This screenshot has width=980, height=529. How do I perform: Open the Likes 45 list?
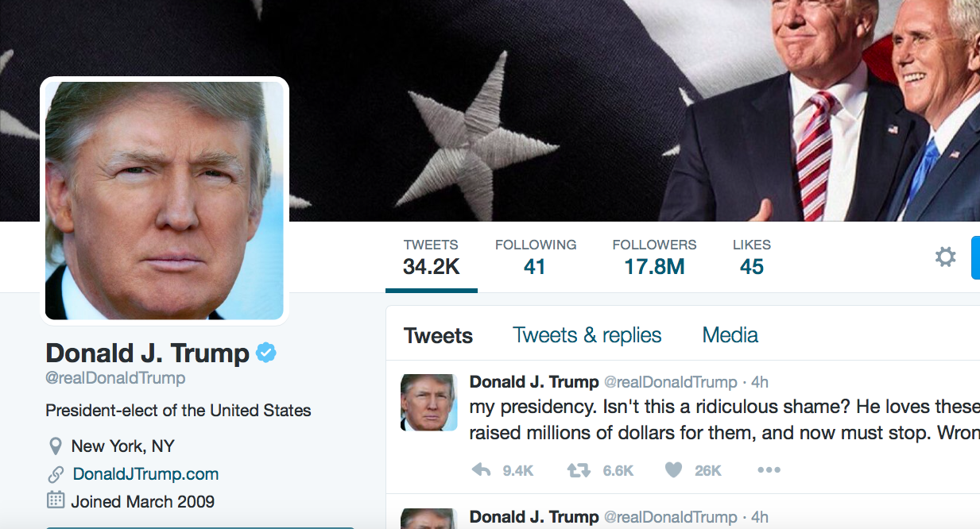coord(752,257)
